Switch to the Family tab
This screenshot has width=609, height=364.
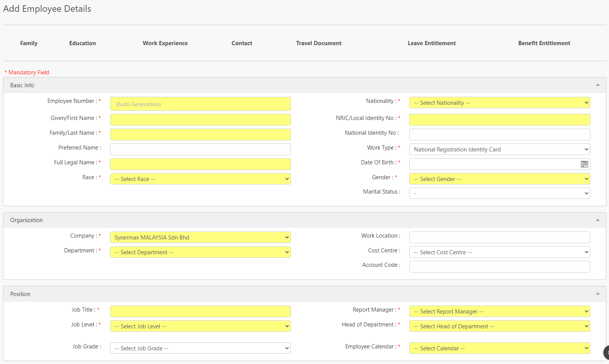pos(29,43)
